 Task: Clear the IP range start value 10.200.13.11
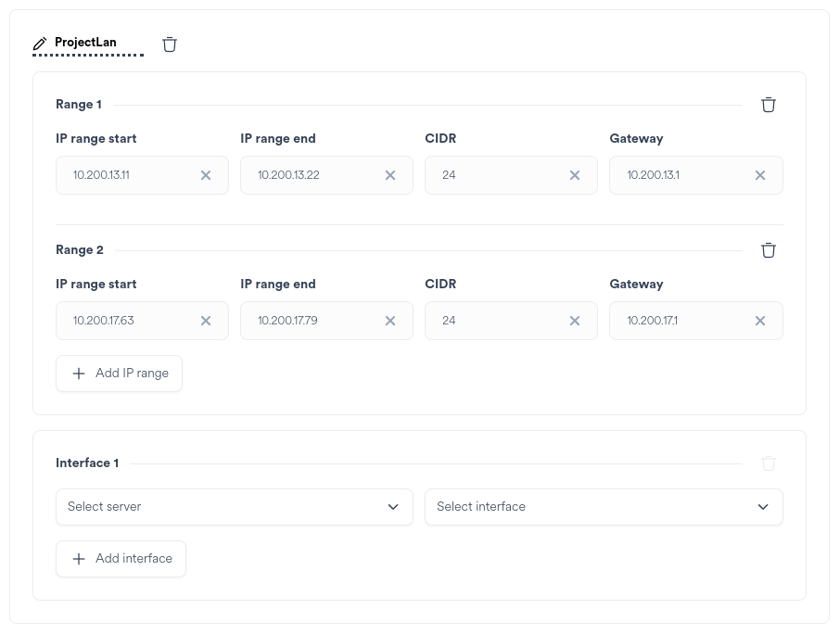[206, 175]
